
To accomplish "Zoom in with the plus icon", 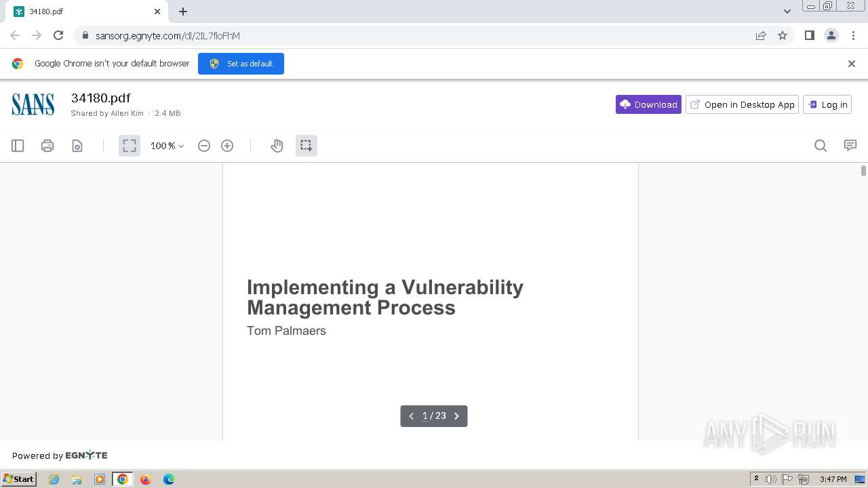I will point(227,146).
